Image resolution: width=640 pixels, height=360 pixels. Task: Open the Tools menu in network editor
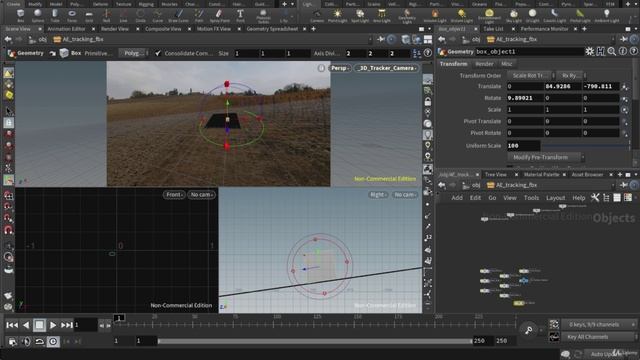coord(531,198)
